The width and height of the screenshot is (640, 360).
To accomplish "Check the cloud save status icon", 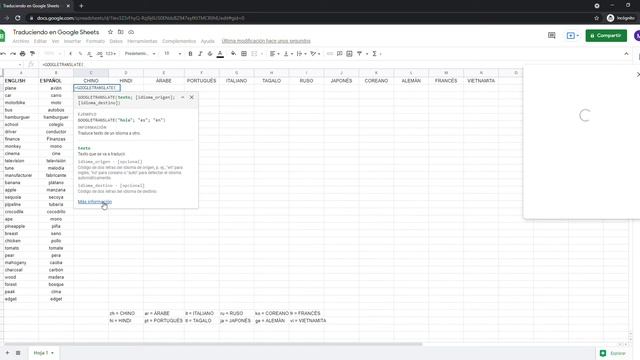I will point(131,32).
